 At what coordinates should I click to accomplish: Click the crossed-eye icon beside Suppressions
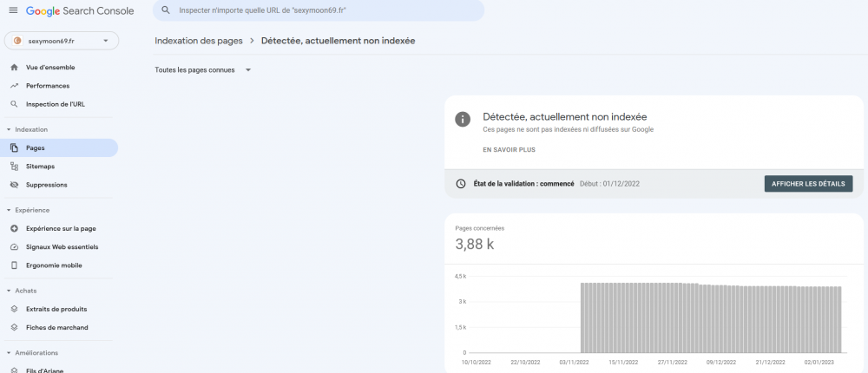tap(15, 185)
